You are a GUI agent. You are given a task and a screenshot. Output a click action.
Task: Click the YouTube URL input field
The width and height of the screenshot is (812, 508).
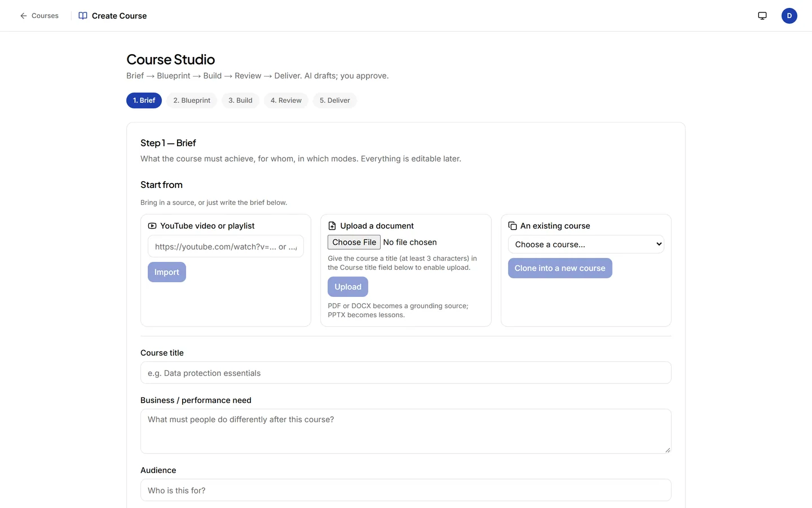point(226,247)
